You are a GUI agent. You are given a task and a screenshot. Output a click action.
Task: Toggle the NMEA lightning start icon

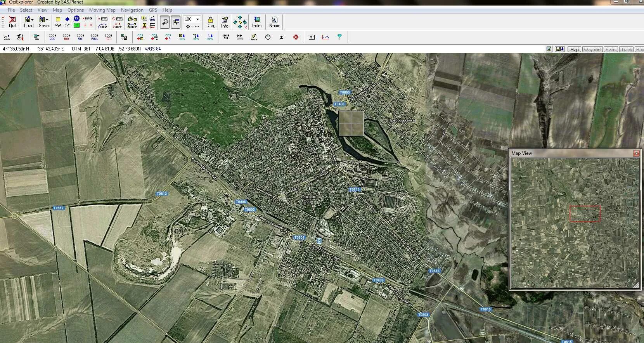pyautogui.click(x=254, y=37)
